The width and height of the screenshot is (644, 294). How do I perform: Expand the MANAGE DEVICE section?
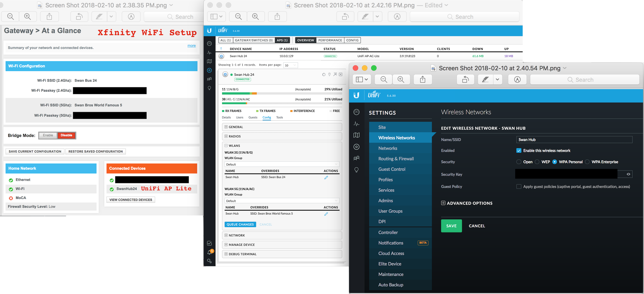[282, 245]
